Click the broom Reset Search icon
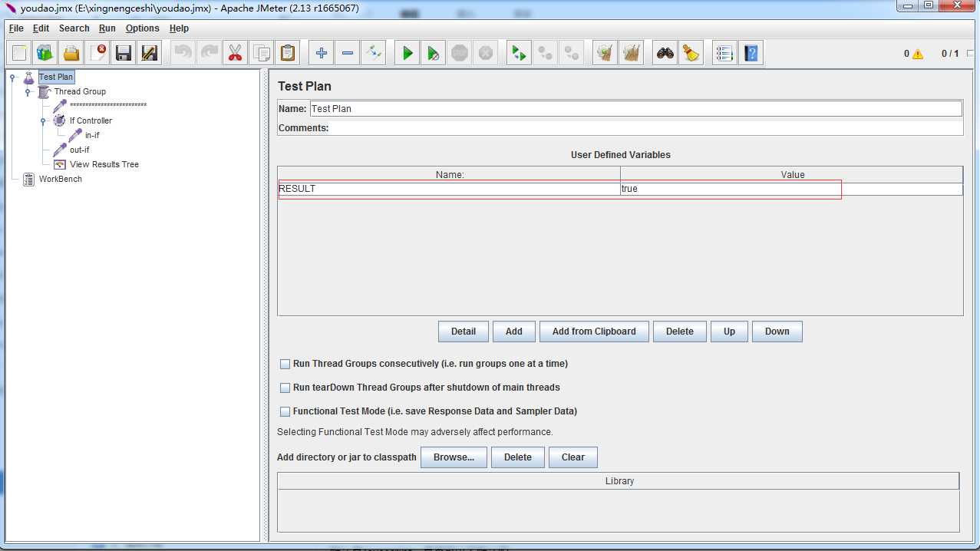 point(691,54)
